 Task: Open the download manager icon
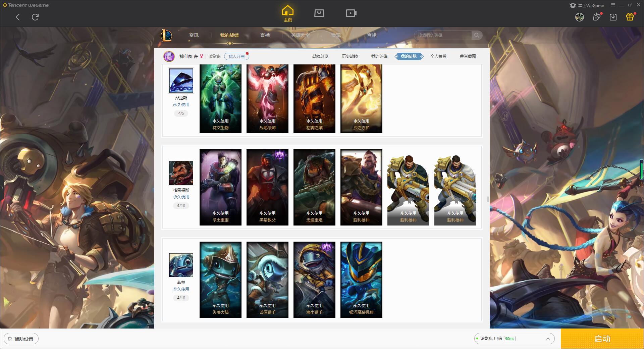613,17
